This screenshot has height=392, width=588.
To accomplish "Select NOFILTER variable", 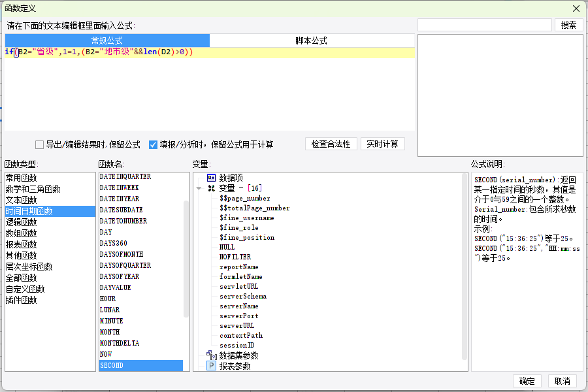I will tap(235, 257).
